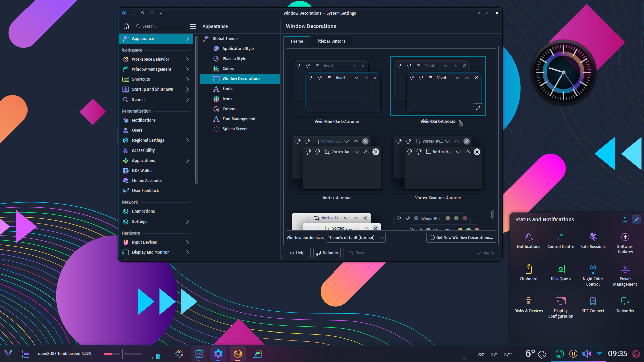Expand Applications category

[187, 161]
